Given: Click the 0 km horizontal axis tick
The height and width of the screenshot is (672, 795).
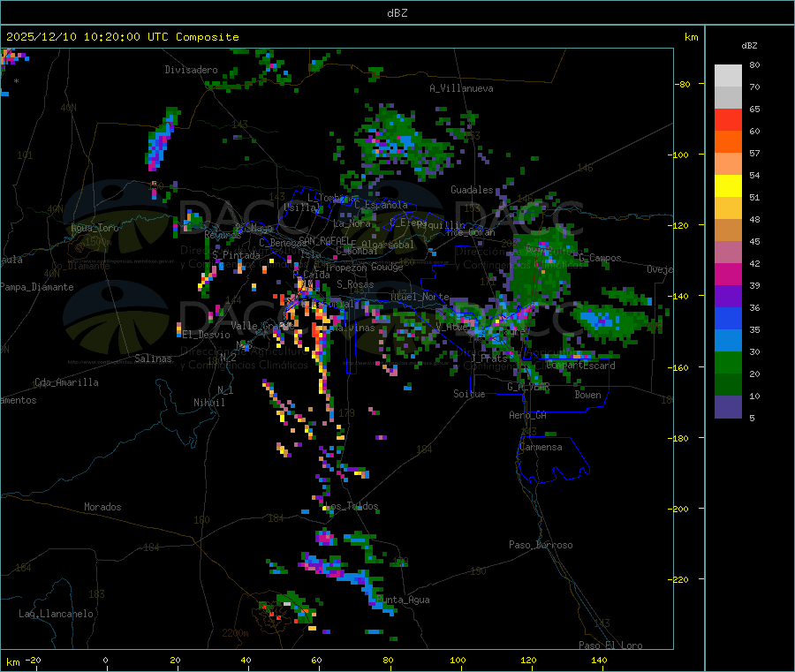Looking at the screenshot, I should 105,661.
